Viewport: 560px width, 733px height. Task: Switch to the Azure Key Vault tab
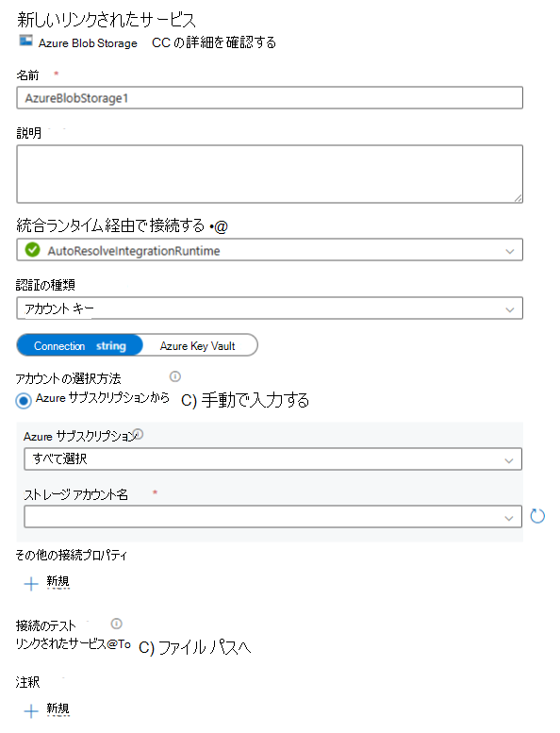pyautogui.click(x=198, y=345)
